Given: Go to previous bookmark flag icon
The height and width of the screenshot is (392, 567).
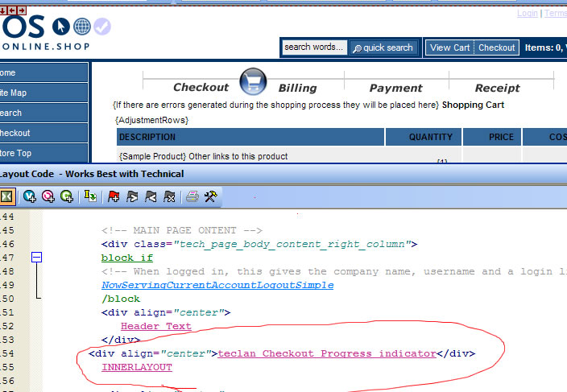Looking at the screenshot, I should (151, 196).
